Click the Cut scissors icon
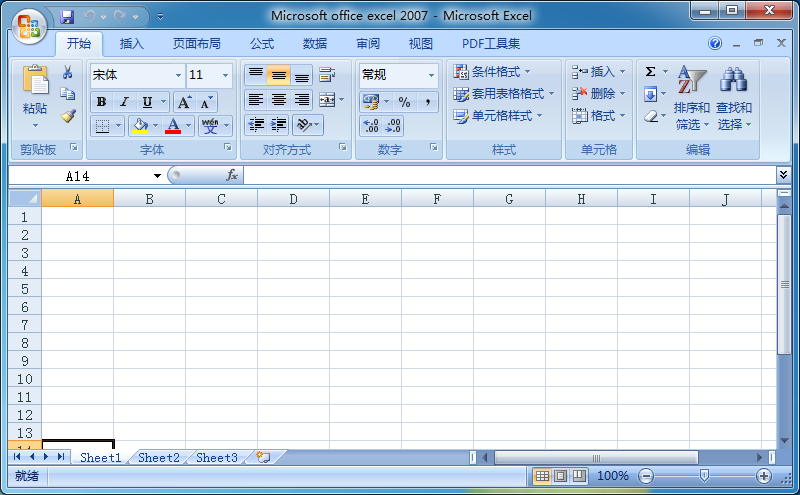 67,72
